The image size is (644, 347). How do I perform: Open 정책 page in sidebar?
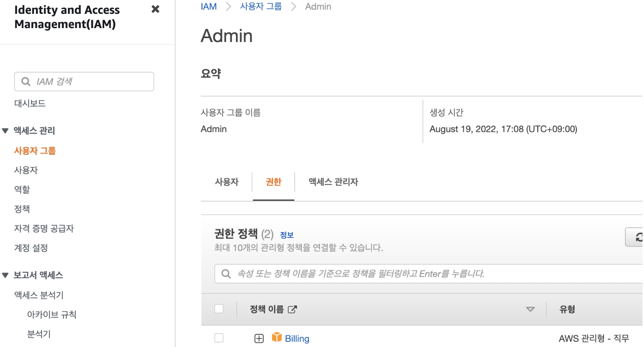click(x=22, y=209)
